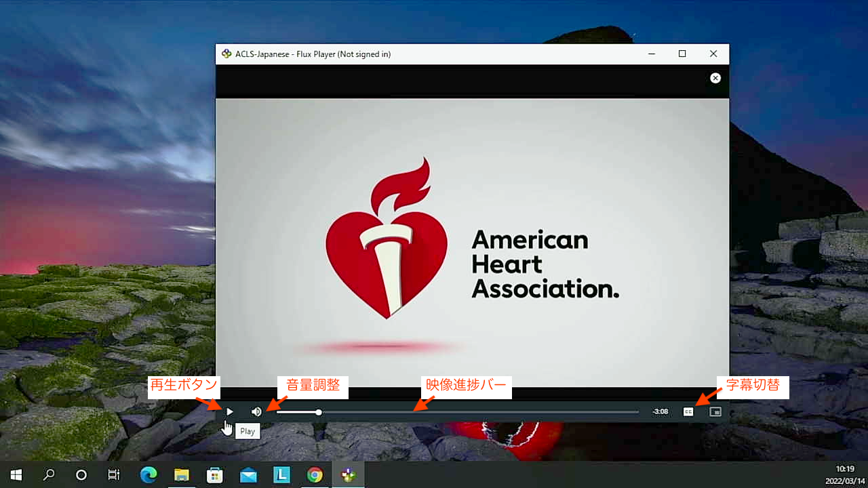Image resolution: width=868 pixels, height=488 pixels.
Task: Launch Microsoft Edge from taskbar
Action: 148,474
